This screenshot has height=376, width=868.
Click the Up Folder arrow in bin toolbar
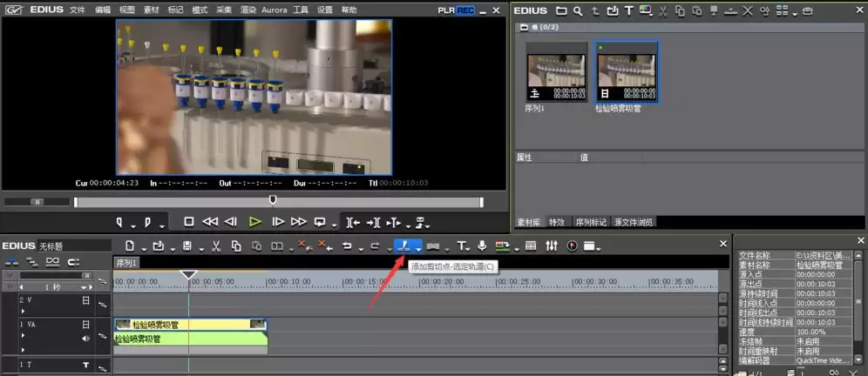click(595, 10)
